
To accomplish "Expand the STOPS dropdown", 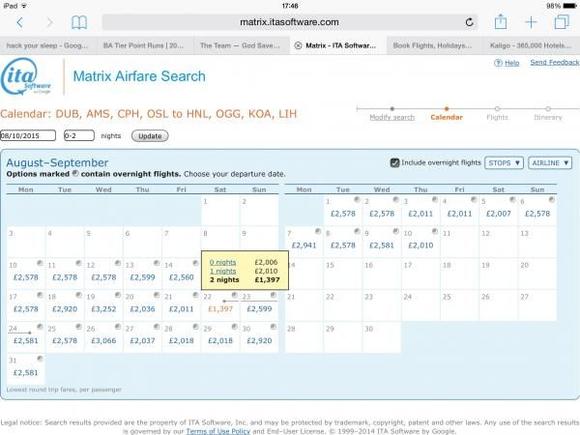I will [504, 163].
